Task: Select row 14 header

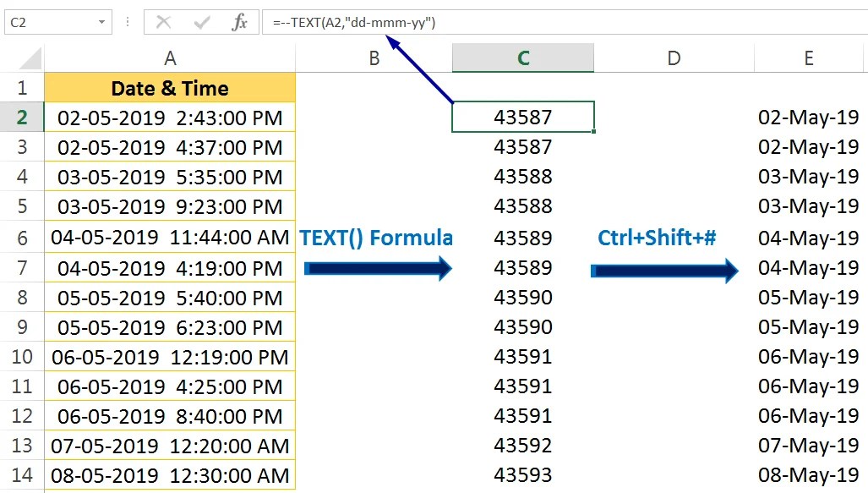Action: (x=20, y=475)
